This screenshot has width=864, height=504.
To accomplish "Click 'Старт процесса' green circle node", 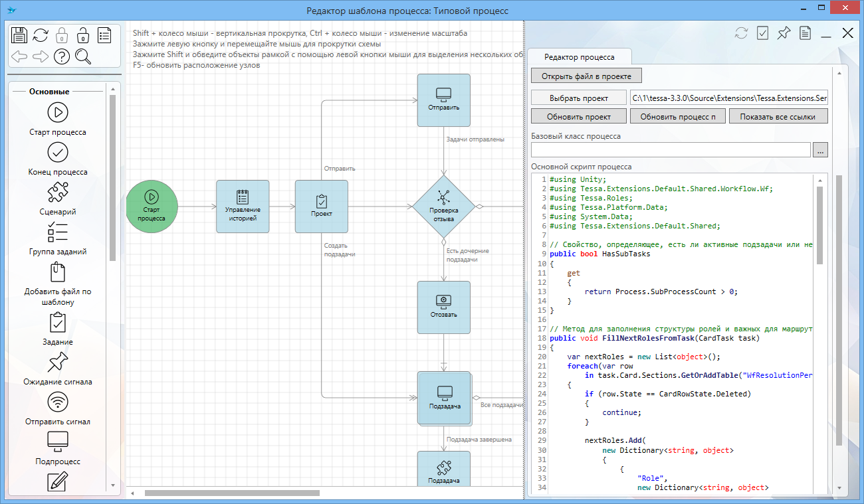I will pyautogui.click(x=152, y=207).
